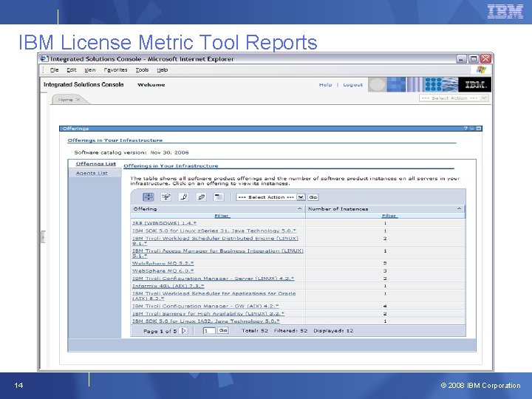Minimize the Offerings portlet
Image resolution: width=532 pixels, height=399 pixels.
click(x=472, y=129)
